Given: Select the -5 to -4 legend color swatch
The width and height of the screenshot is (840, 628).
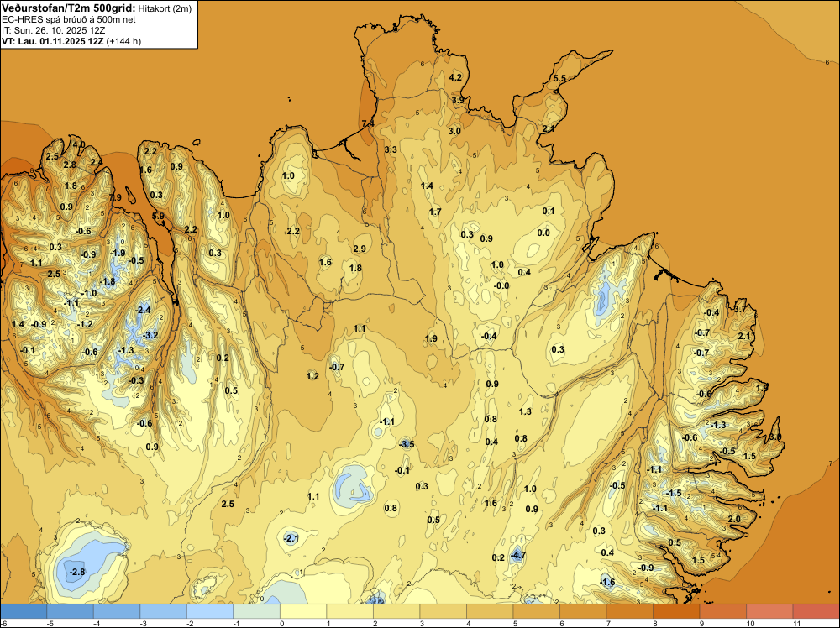Looking at the screenshot, I should (x=71, y=611).
